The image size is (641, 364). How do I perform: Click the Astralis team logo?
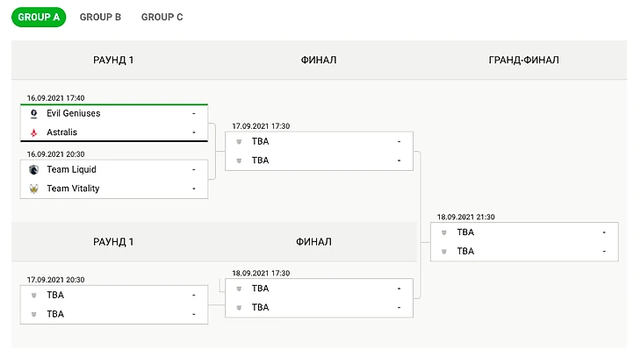(x=34, y=132)
